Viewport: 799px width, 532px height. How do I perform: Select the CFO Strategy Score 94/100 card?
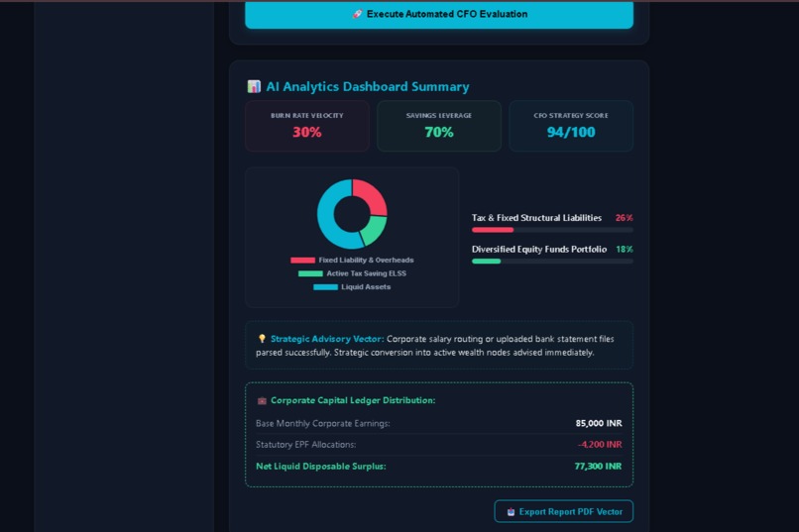[571, 126]
